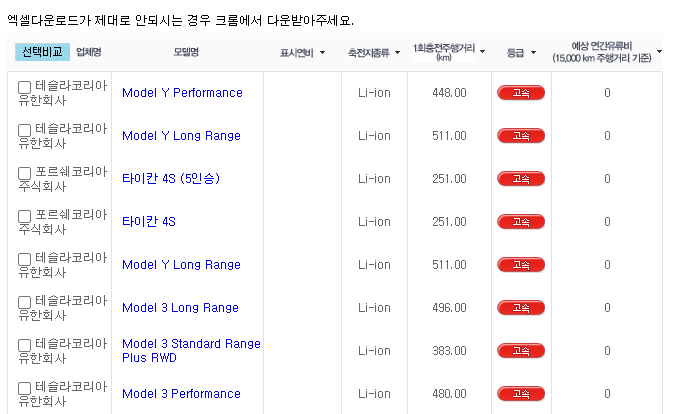
Task: Click the 모델명 column header
Action: pos(186,52)
